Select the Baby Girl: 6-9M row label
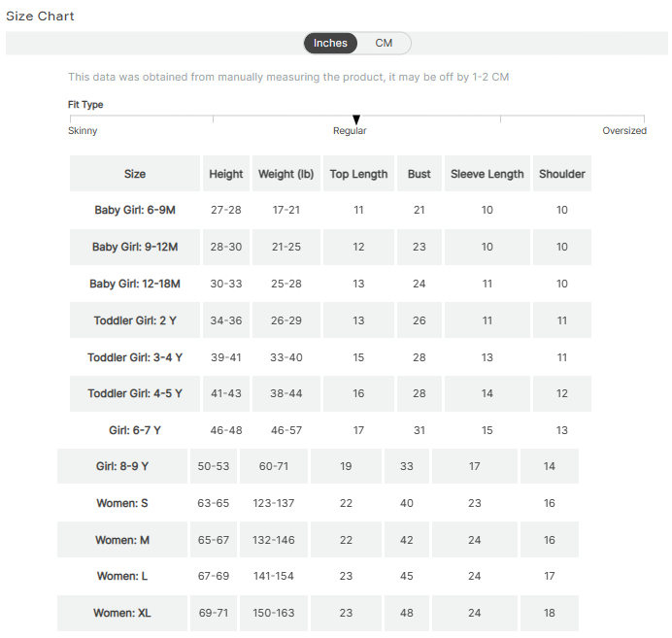This screenshot has width=672, height=638. pyautogui.click(x=135, y=211)
